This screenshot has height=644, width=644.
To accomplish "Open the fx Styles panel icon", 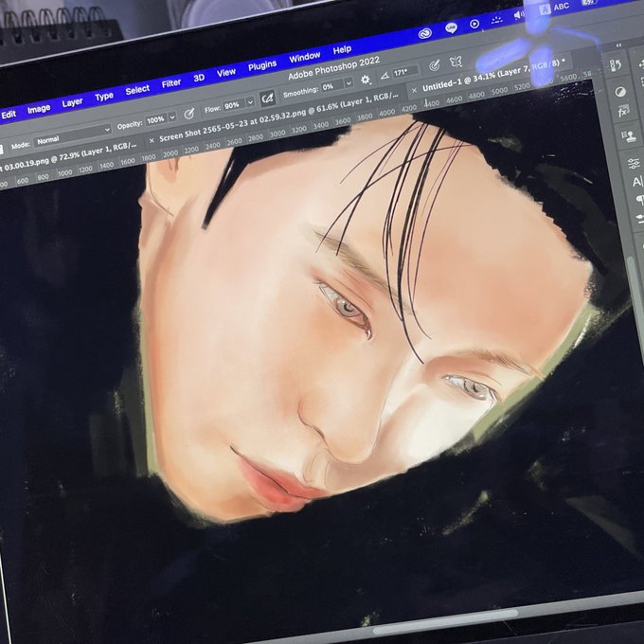I will pyautogui.click(x=623, y=112).
